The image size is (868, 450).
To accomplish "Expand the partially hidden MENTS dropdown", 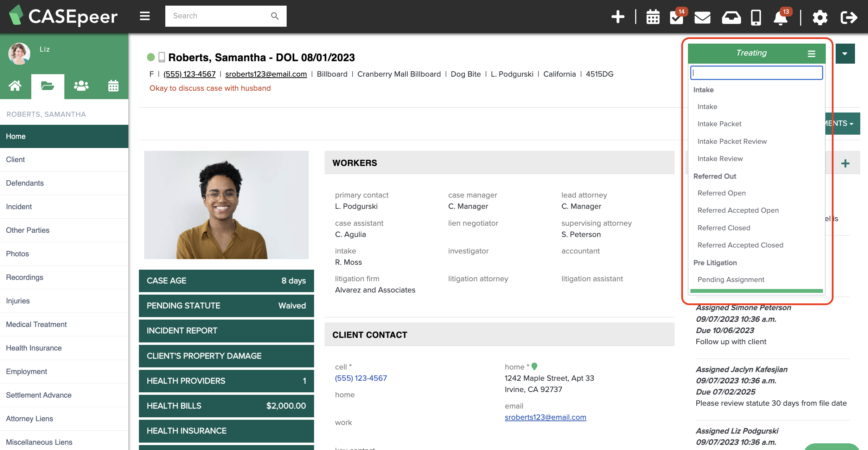I will click(x=842, y=123).
